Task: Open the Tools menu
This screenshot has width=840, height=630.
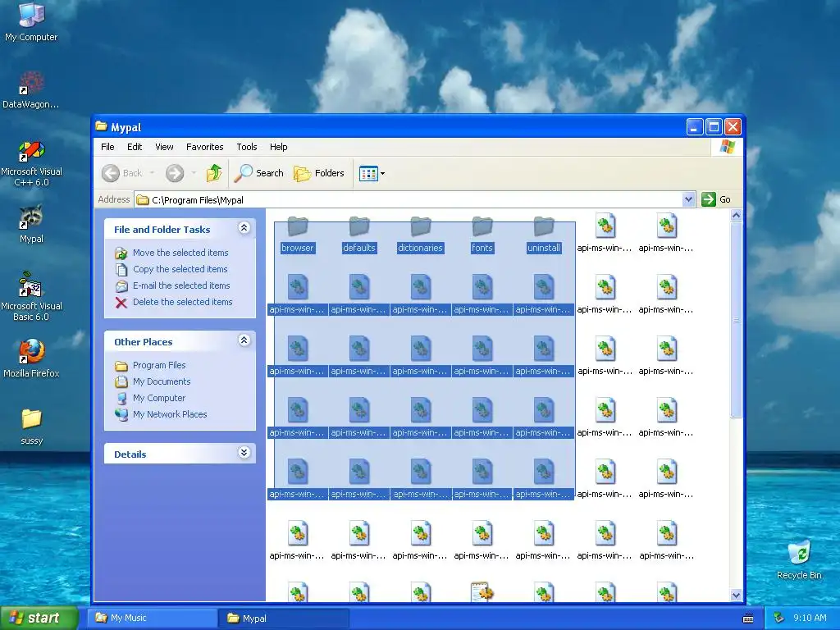Action: [x=246, y=147]
